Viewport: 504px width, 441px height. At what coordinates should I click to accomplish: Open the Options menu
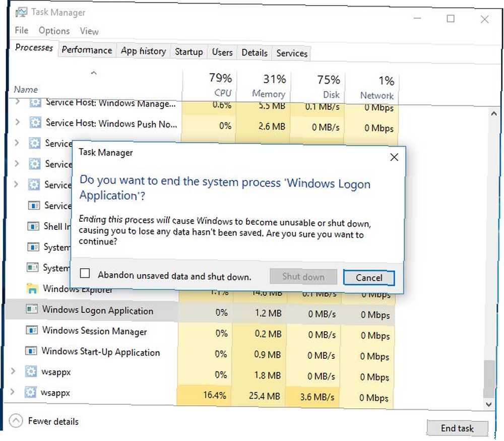pos(54,31)
